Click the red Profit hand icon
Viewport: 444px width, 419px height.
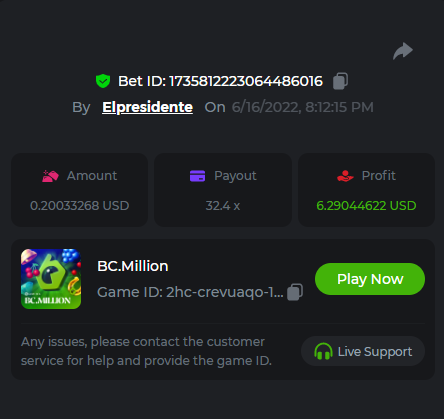coord(345,176)
